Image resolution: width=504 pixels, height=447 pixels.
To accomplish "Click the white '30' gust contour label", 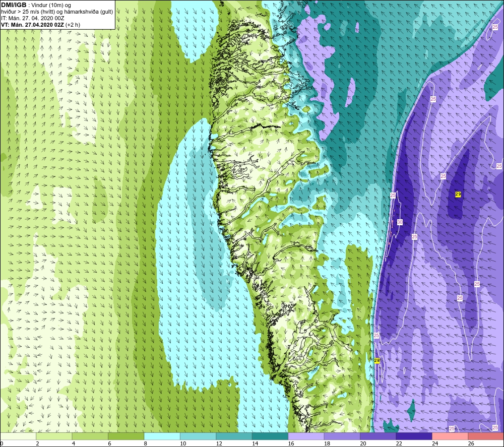I will point(400,222).
